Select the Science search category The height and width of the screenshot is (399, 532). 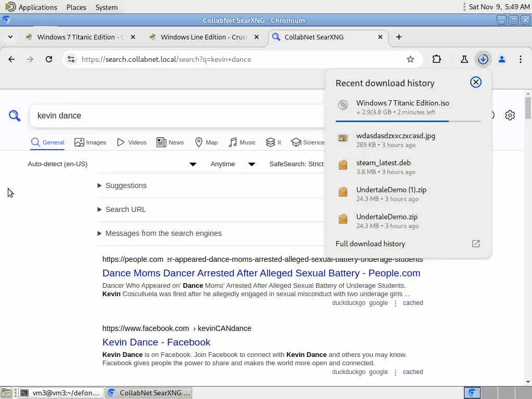pos(308,142)
